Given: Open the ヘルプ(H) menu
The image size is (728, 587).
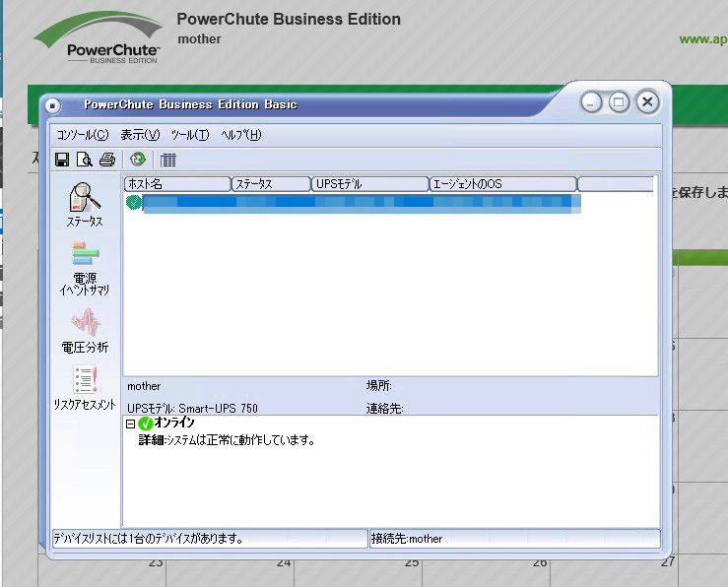Looking at the screenshot, I should (x=241, y=135).
